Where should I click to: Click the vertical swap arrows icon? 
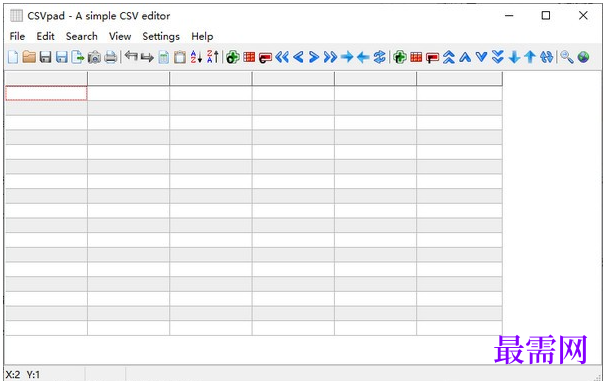pyautogui.click(x=546, y=57)
